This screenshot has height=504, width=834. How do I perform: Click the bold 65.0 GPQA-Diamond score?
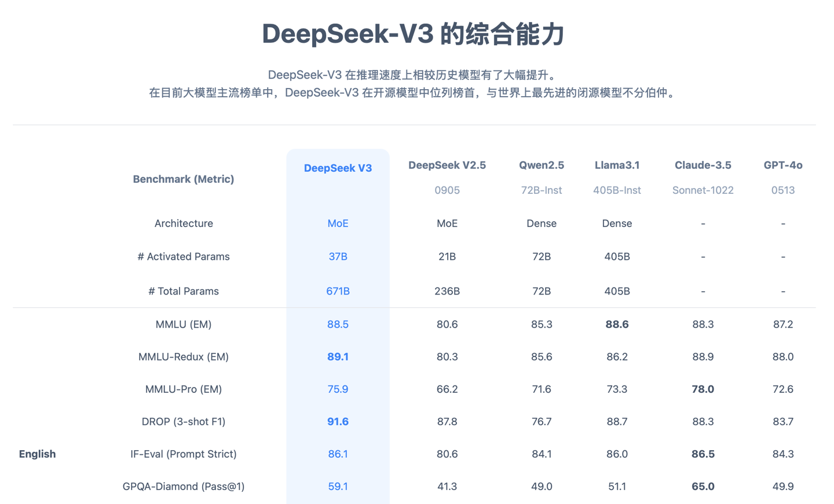[x=703, y=487]
